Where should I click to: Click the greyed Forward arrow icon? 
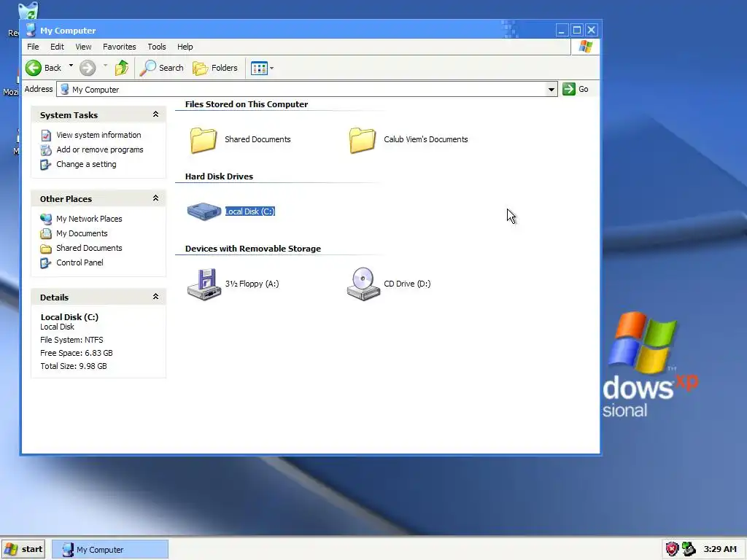tap(88, 68)
